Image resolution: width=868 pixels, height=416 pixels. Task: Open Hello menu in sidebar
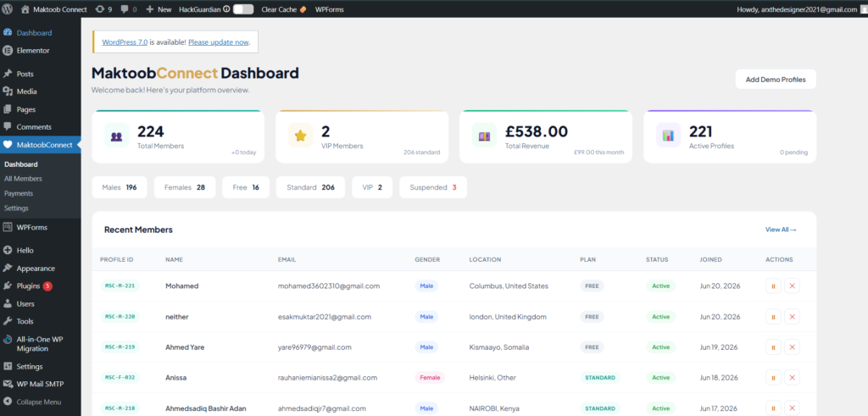(x=41, y=250)
